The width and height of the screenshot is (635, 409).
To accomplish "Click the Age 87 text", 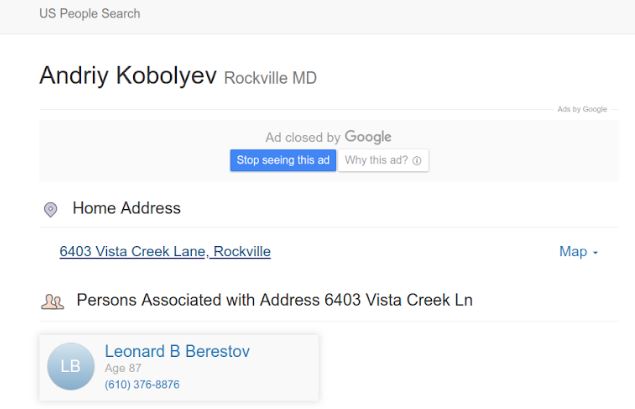I will point(121,368).
